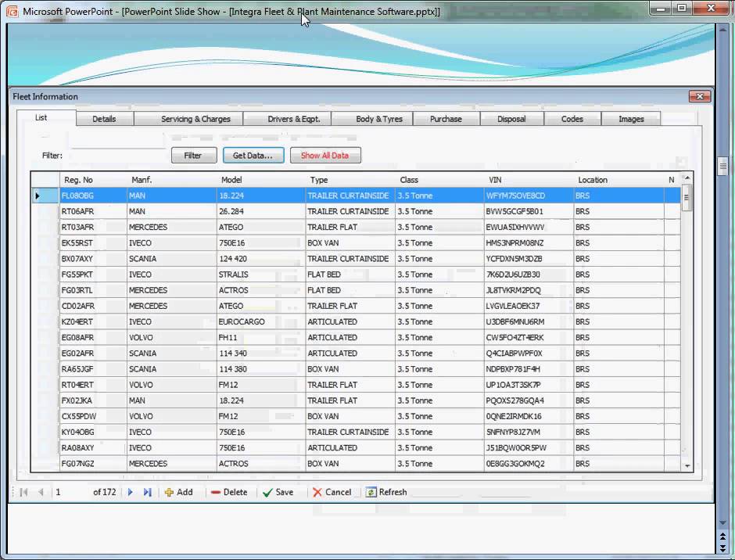Sort by Manf. column header

pyautogui.click(x=171, y=180)
